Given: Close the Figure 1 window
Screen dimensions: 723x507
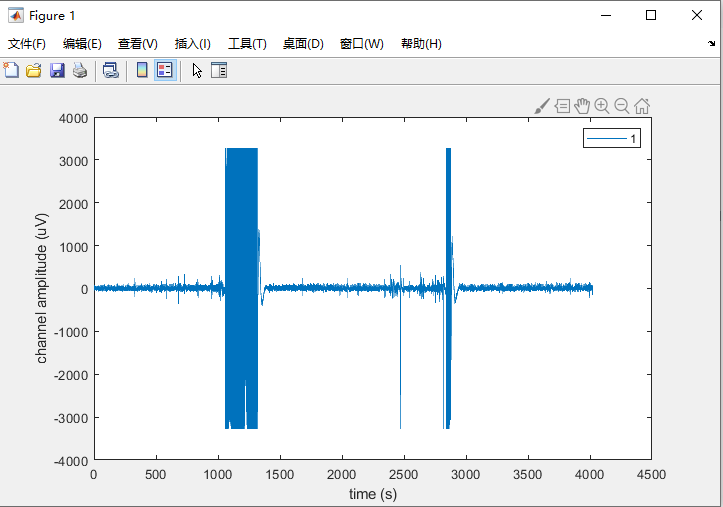Looking at the screenshot, I should (x=697, y=15).
